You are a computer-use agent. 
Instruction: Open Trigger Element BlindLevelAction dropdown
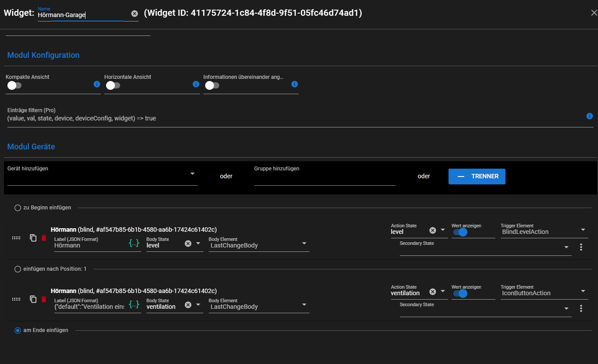click(583, 230)
